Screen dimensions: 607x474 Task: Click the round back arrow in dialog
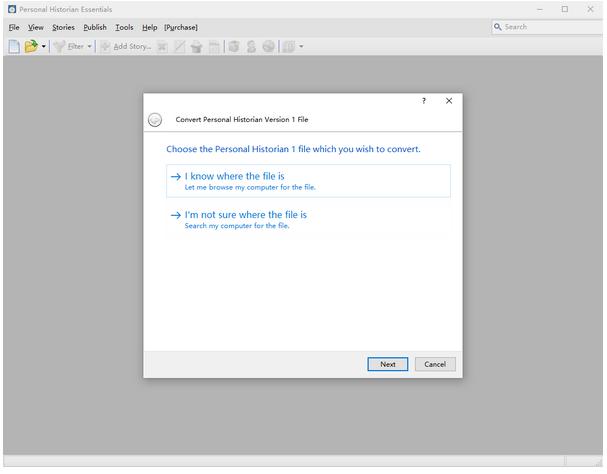(x=155, y=120)
